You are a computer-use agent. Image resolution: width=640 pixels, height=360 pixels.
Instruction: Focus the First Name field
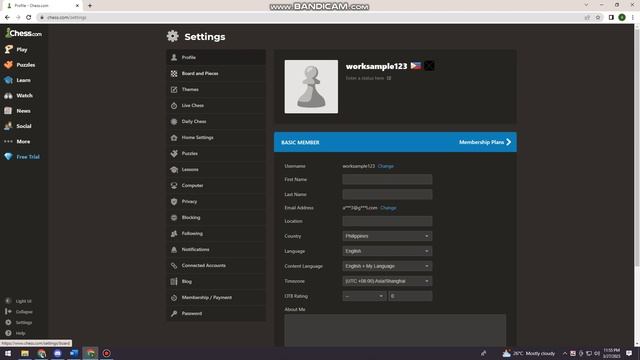pyautogui.click(x=387, y=180)
